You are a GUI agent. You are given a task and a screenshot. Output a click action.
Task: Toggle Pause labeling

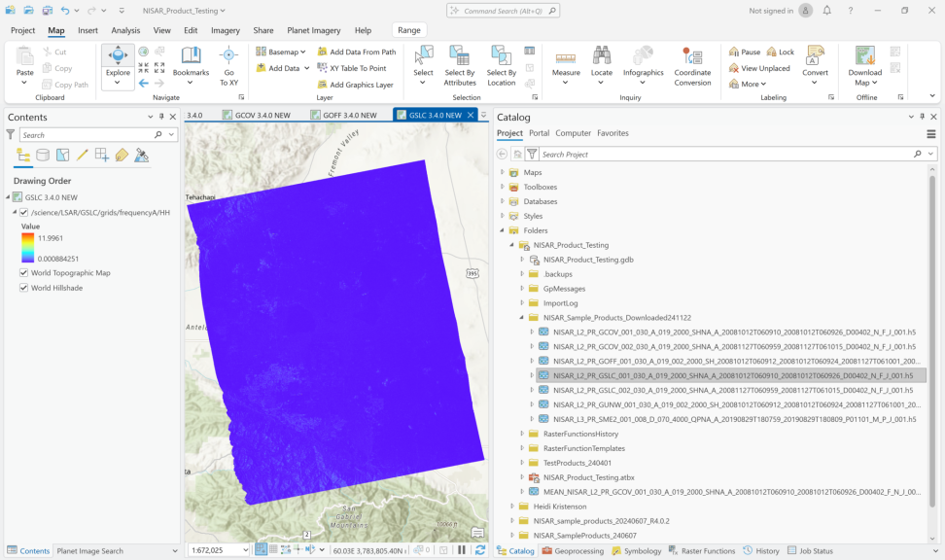tap(745, 52)
